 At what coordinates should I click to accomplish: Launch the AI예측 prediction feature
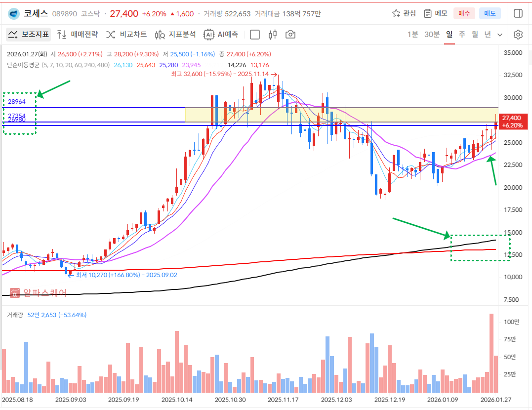(x=221, y=35)
